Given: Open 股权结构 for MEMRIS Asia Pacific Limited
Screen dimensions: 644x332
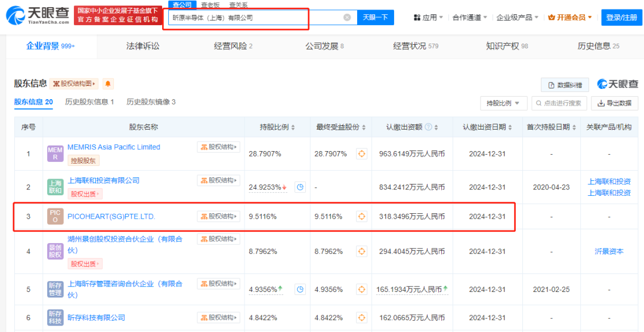Looking at the screenshot, I should coord(218,147).
